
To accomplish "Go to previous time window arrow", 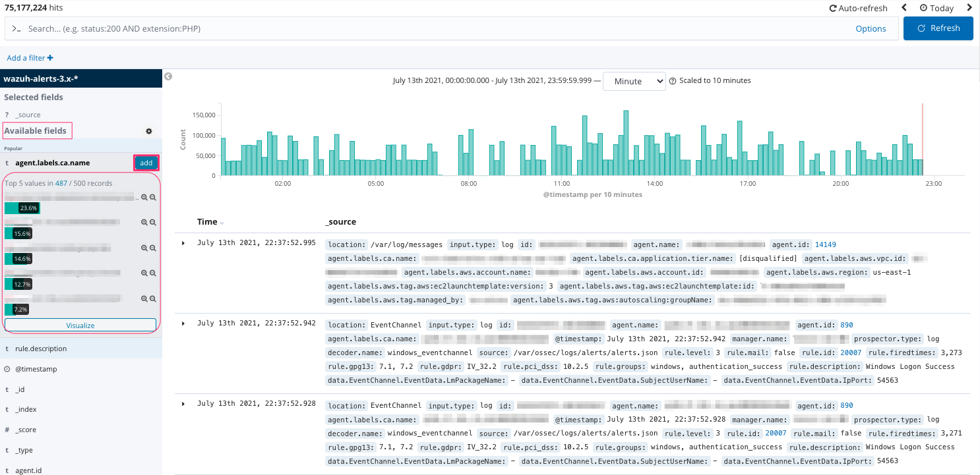I will pyautogui.click(x=904, y=8).
